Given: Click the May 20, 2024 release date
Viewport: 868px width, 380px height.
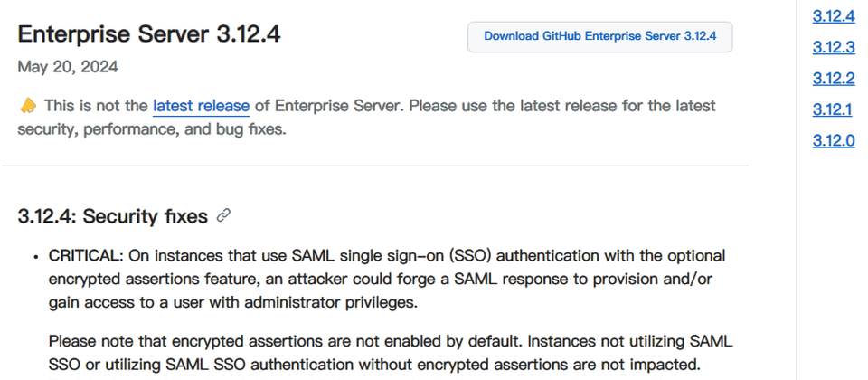Looking at the screenshot, I should click(68, 67).
